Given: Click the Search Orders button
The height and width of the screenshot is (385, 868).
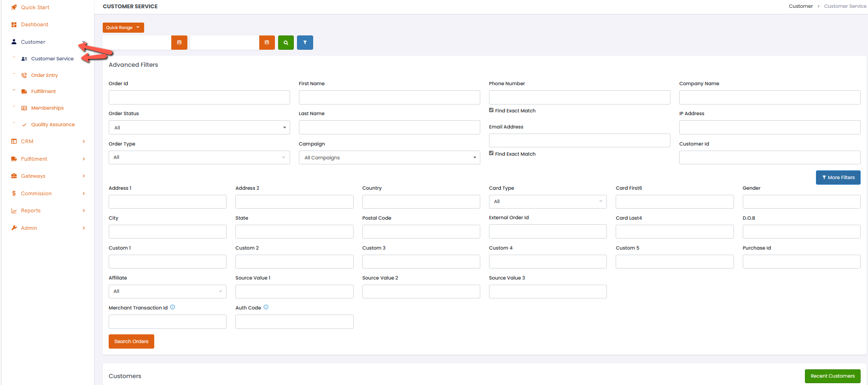Looking at the screenshot, I should (131, 341).
